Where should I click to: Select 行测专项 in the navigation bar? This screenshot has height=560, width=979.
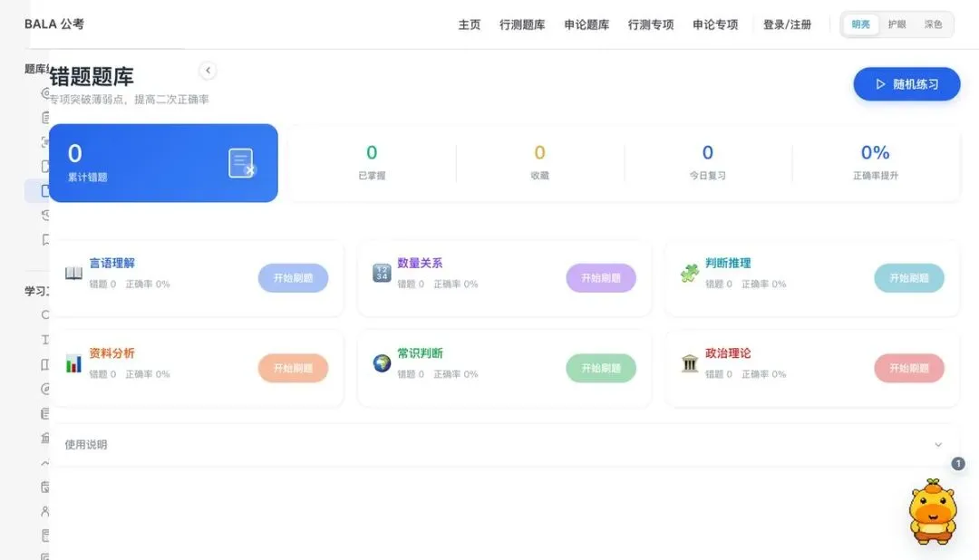tap(651, 24)
